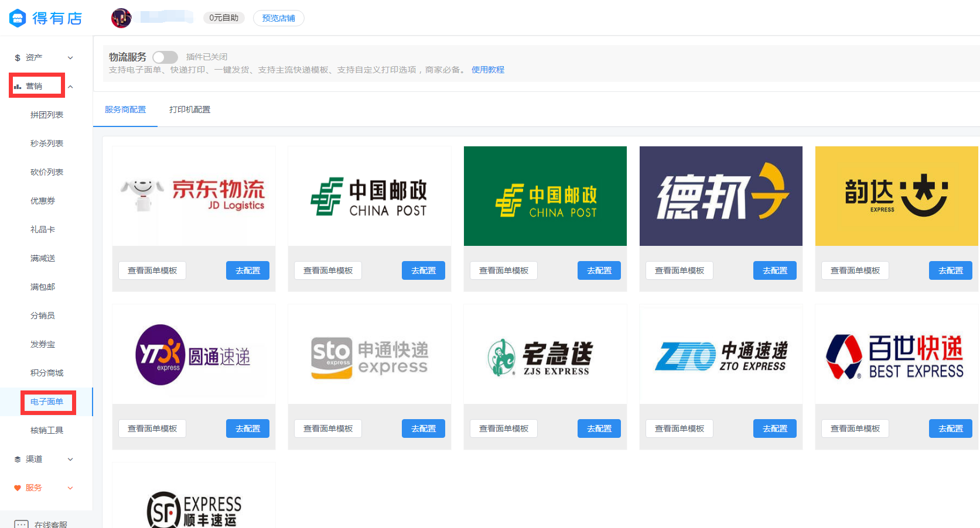The height and width of the screenshot is (528, 980).
Task: Select the green 中国邮政 China Post logo
Action: [x=545, y=196]
